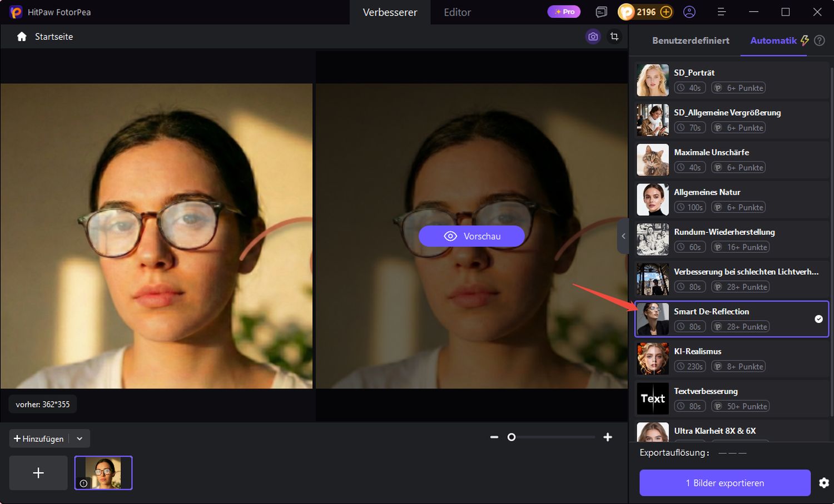This screenshot has height=504, width=834.
Task: Open the hamburger menu in title bar
Action: [x=722, y=12]
